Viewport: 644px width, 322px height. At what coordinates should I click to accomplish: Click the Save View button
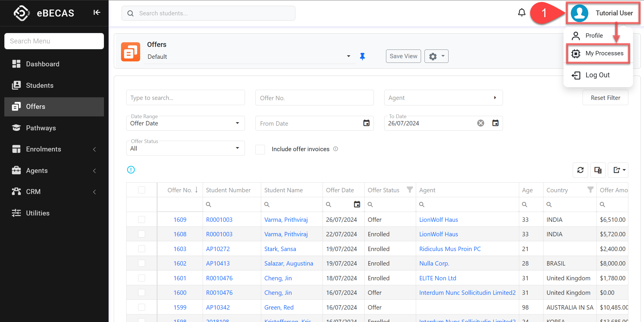403,56
